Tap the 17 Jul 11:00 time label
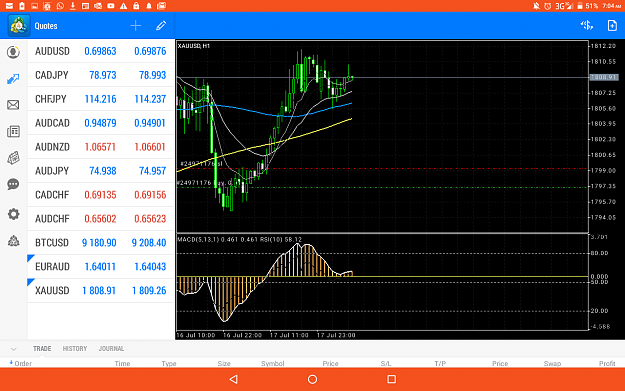The height and width of the screenshot is (391, 625). tap(289, 335)
